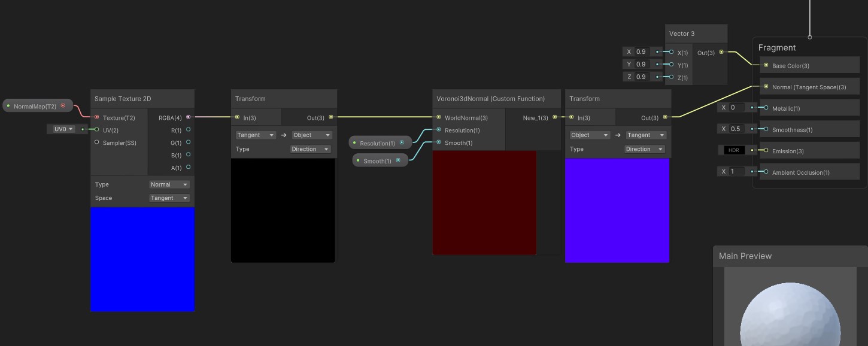This screenshot has width=868, height=346.
Task: Click Out(3) port on Object-to-Tangent Transform node
Action: [x=664, y=117]
